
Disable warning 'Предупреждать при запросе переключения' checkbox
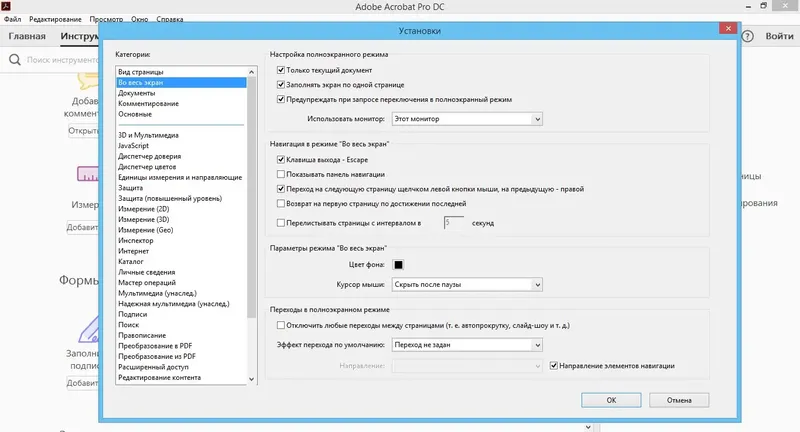pyautogui.click(x=281, y=99)
